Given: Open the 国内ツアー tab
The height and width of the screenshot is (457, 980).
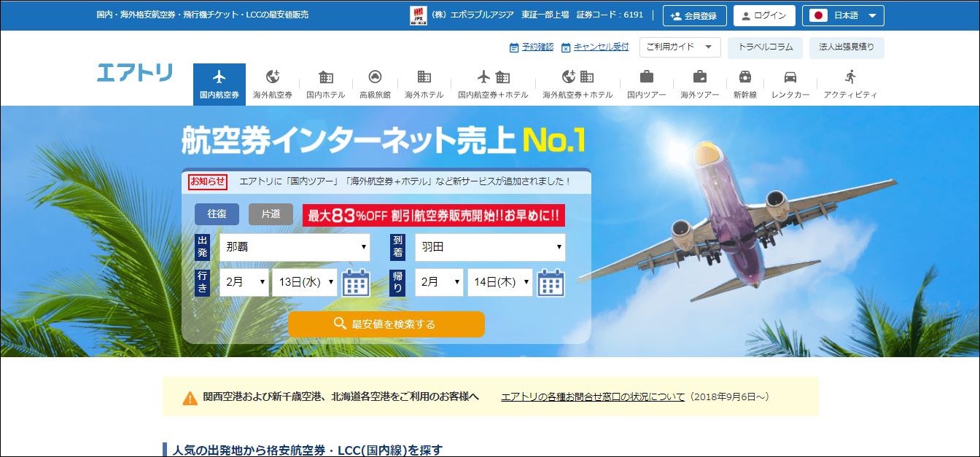Looking at the screenshot, I should pyautogui.click(x=647, y=85).
